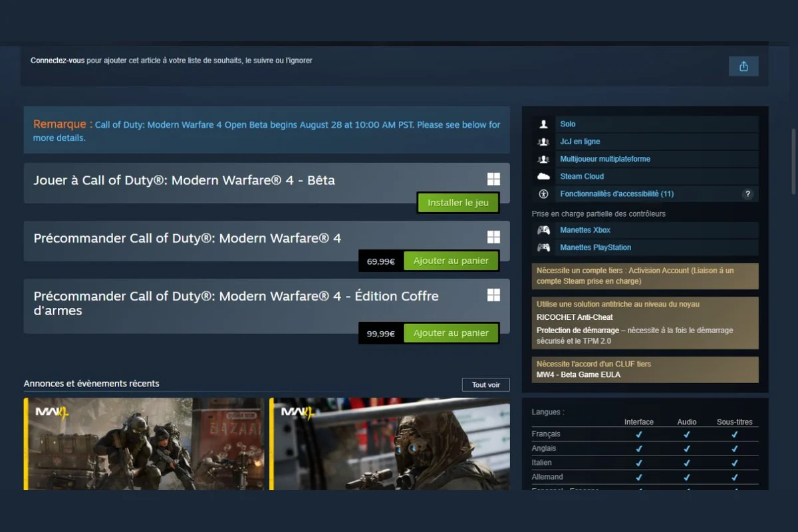Click the Audio column header

click(x=687, y=422)
